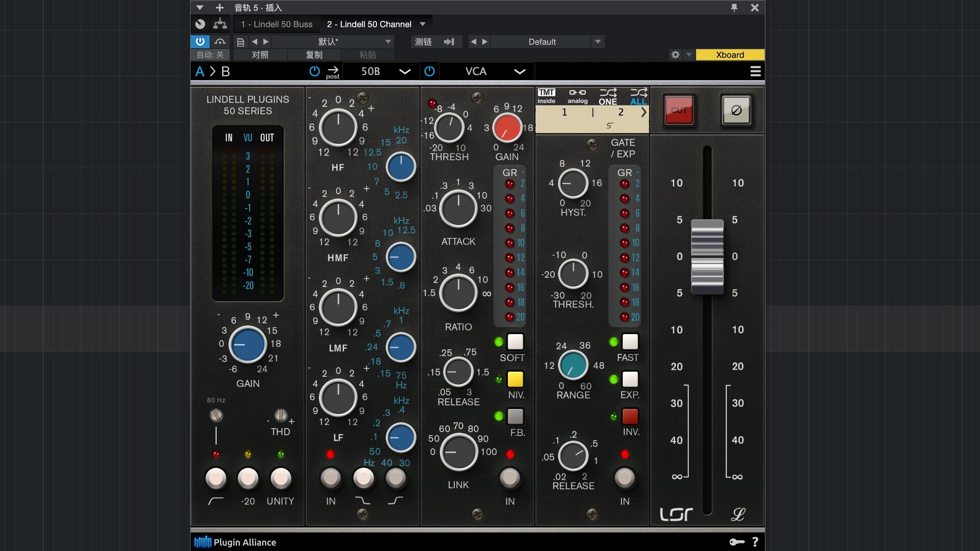Toggle the F.B. feedback button
This screenshot has height=551, width=980.
(x=515, y=417)
